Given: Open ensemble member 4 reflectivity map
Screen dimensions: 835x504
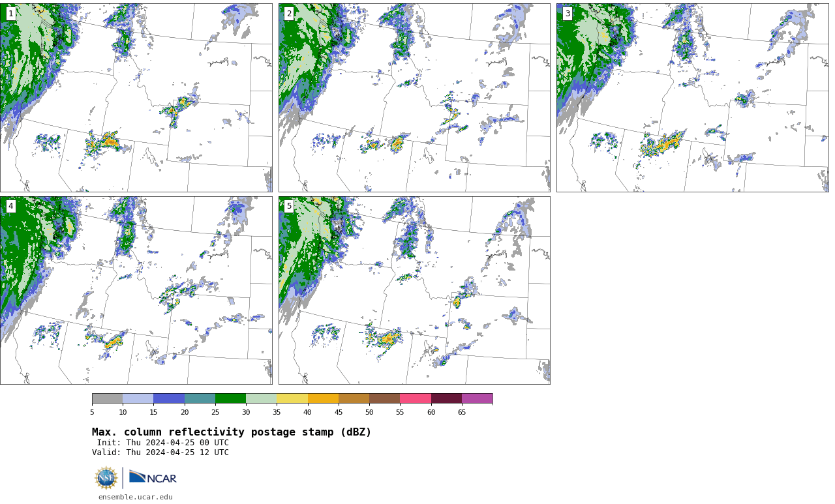Looking at the screenshot, I should 136,290.
